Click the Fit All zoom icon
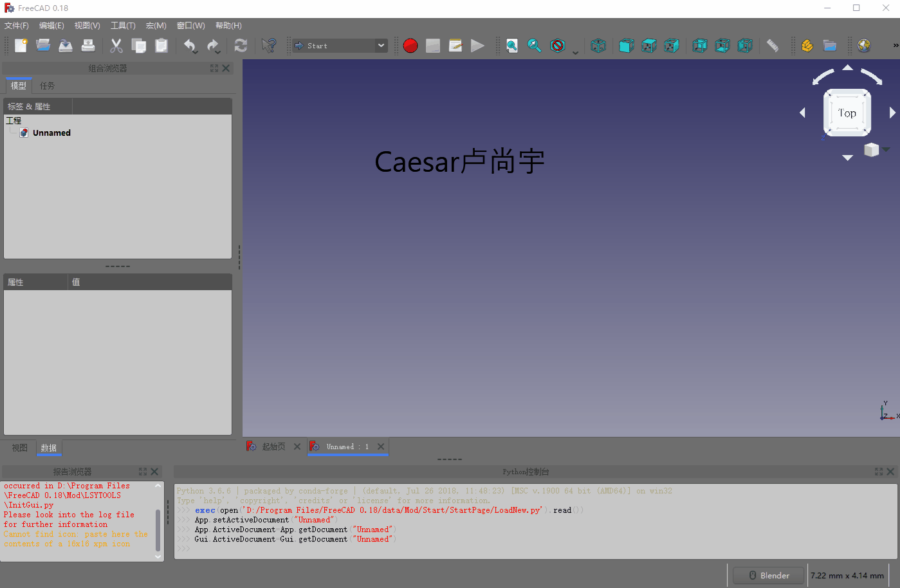Image resolution: width=900 pixels, height=588 pixels. pos(511,46)
